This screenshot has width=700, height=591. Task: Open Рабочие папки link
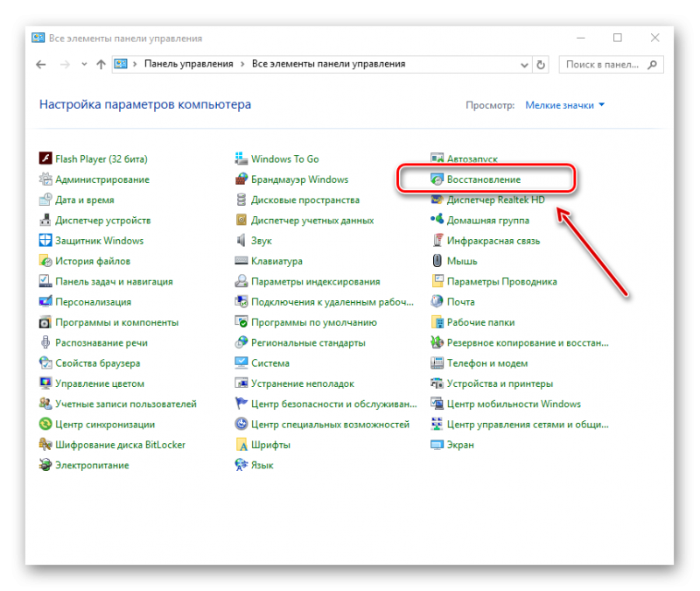tap(480, 322)
